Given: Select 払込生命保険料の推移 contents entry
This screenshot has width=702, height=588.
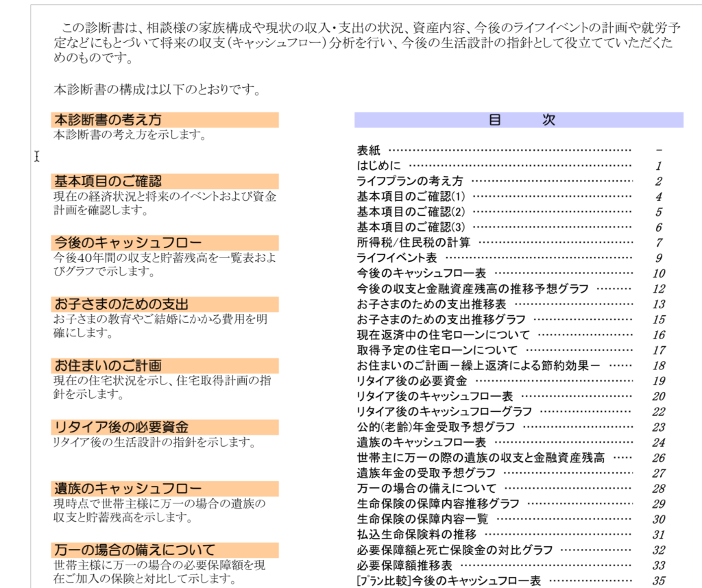Looking at the screenshot, I should pyautogui.click(x=417, y=535).
